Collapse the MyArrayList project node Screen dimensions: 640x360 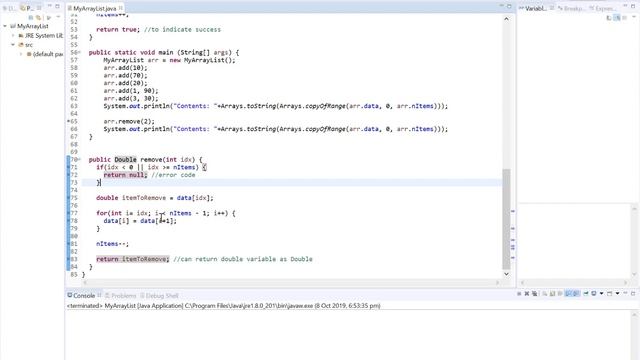[5, 26]
